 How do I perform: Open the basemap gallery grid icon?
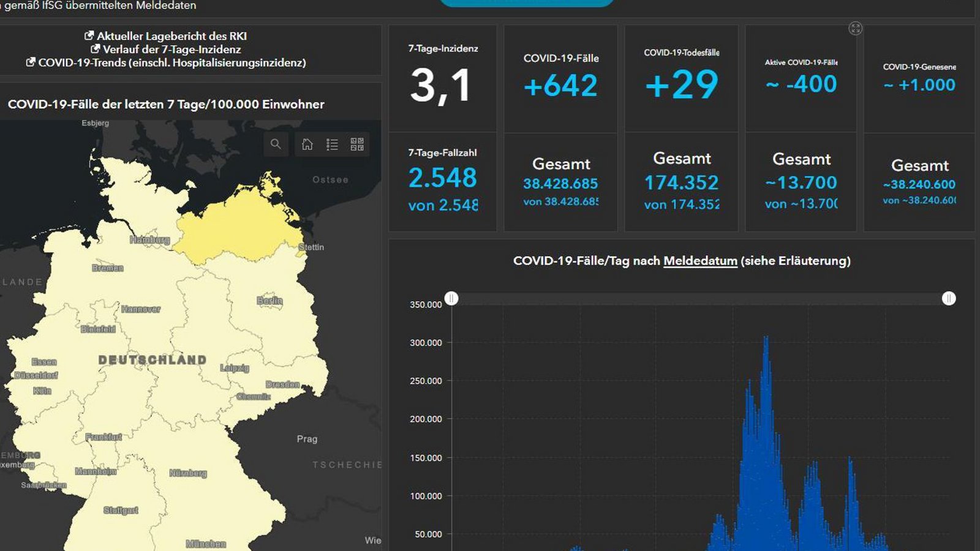coord(357,144)
